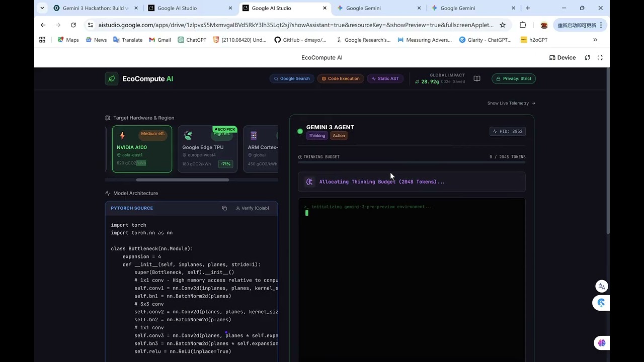The image size is (644, 362).
Task: Click the hardware cards horizontal scrollbar
Action: point(182,179)
